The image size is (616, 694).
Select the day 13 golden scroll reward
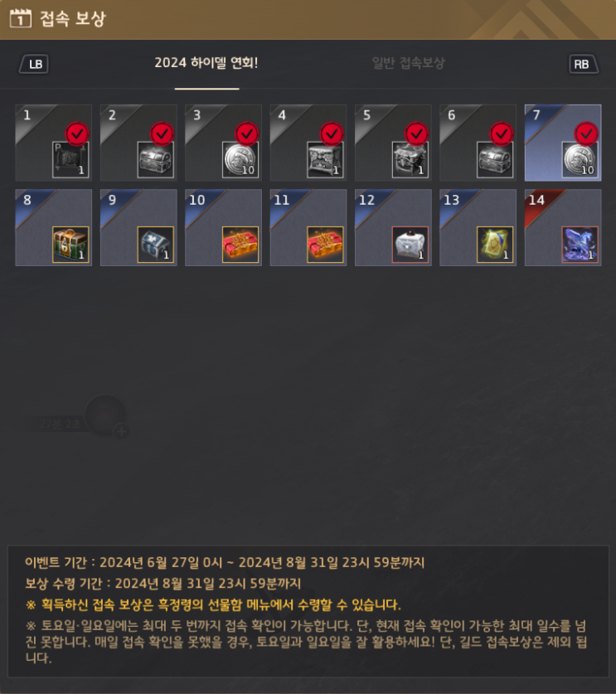[x=495, y=245]
